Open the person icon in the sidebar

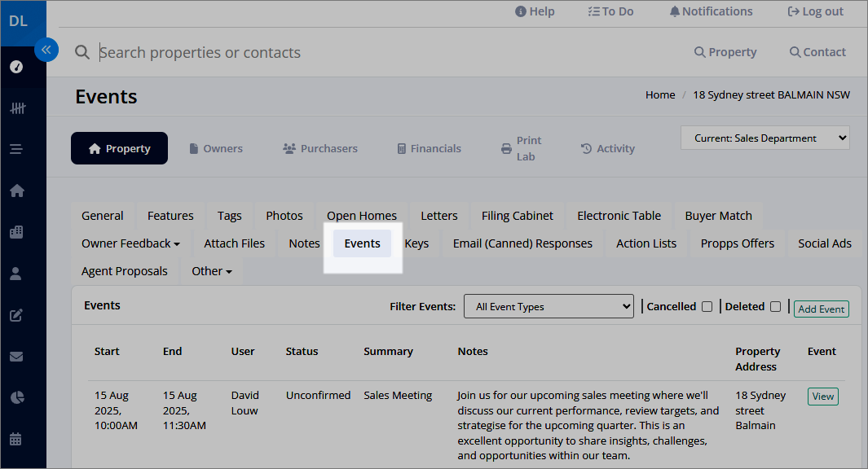[x=16, y=274]
